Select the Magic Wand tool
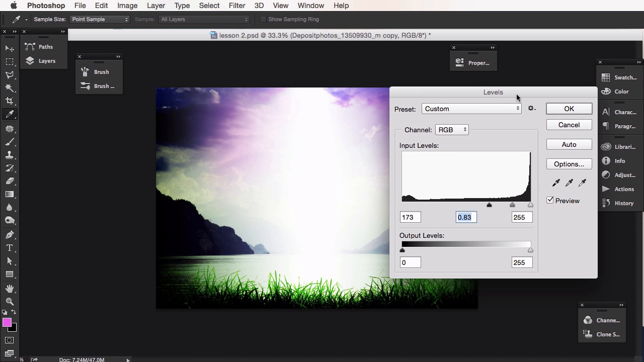This screenshot has height=362, width=644. tap(10, 87)
